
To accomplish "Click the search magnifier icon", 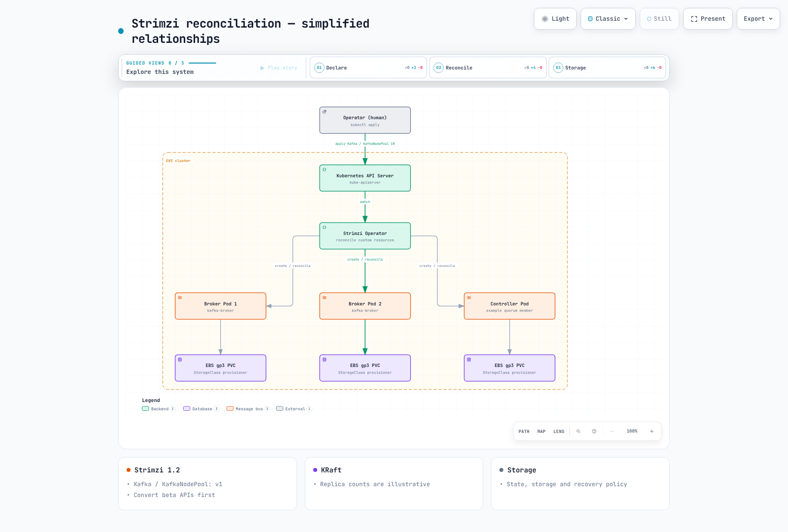I will pyautogui.click(x=579, y=432).
